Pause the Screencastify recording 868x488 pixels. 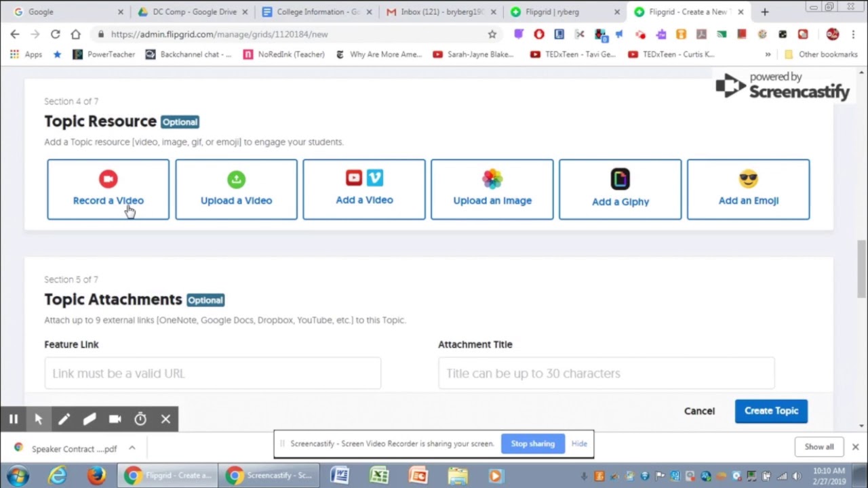click(x=13, y=419)
